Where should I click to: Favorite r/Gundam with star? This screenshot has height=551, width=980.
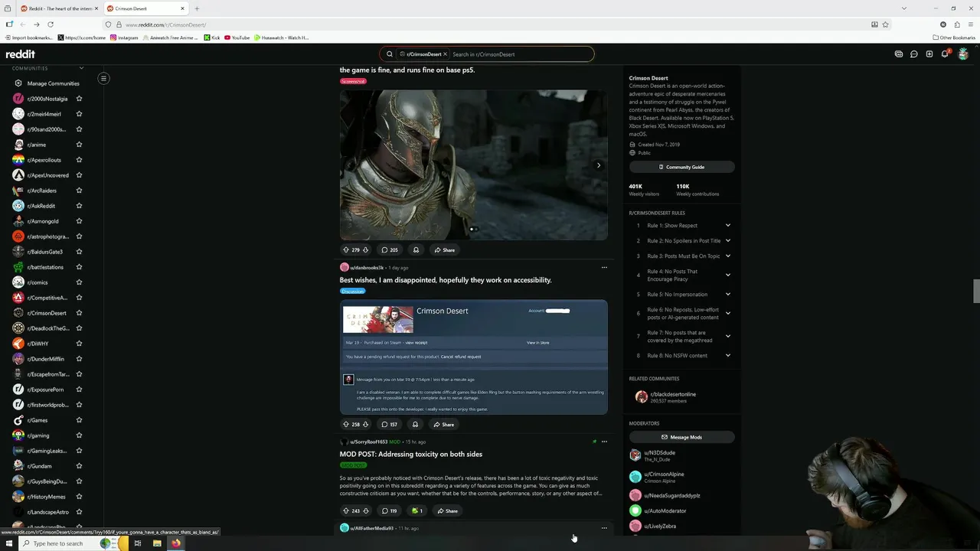pos(79,466)
